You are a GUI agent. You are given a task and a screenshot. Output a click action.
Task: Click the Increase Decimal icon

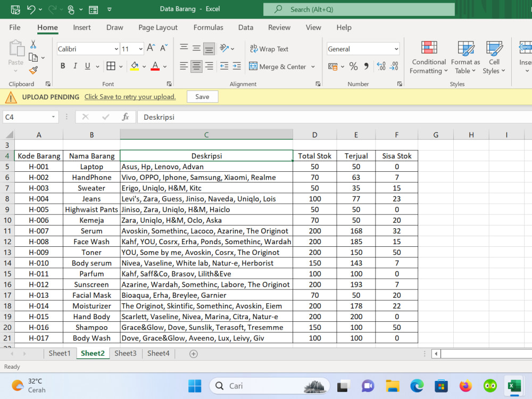(381, 66)
